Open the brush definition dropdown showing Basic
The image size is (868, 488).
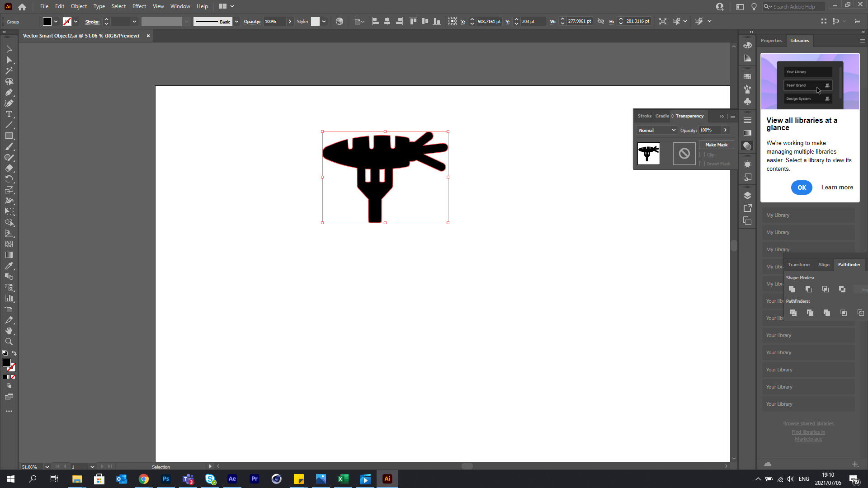click(236, 21)
